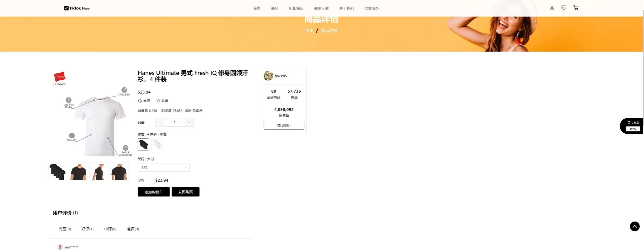Image resolution: width=644 pixels, height=252 pixels.
Task: Switch to the 有图(0) reviews tab
Action: [x=65, y=229]
